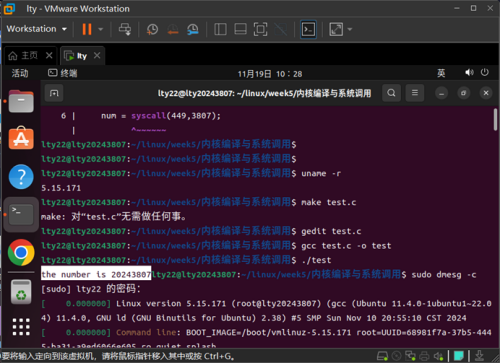Click the sound card status icon

438,356
